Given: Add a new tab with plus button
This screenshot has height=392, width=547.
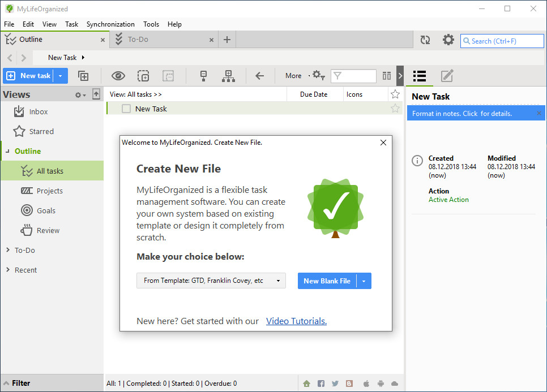Looking at the screenshot, I should [x=227, y=40].
